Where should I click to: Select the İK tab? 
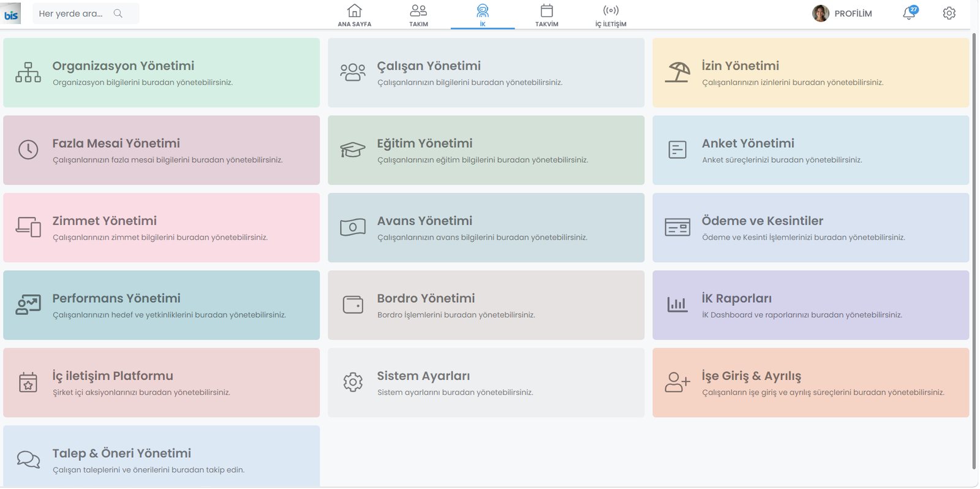point(483,15)
